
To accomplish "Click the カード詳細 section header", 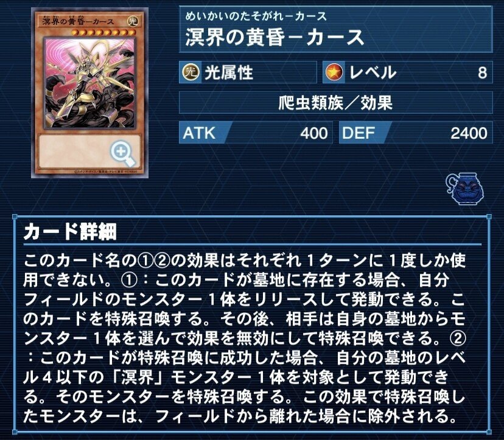I will click(70, 231).
